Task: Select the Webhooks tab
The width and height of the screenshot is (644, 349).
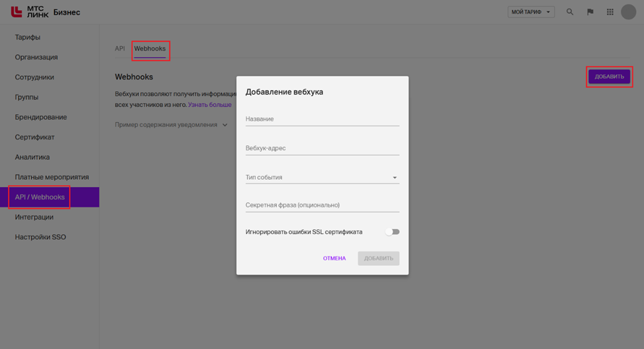Action: [x=150, y=49]
